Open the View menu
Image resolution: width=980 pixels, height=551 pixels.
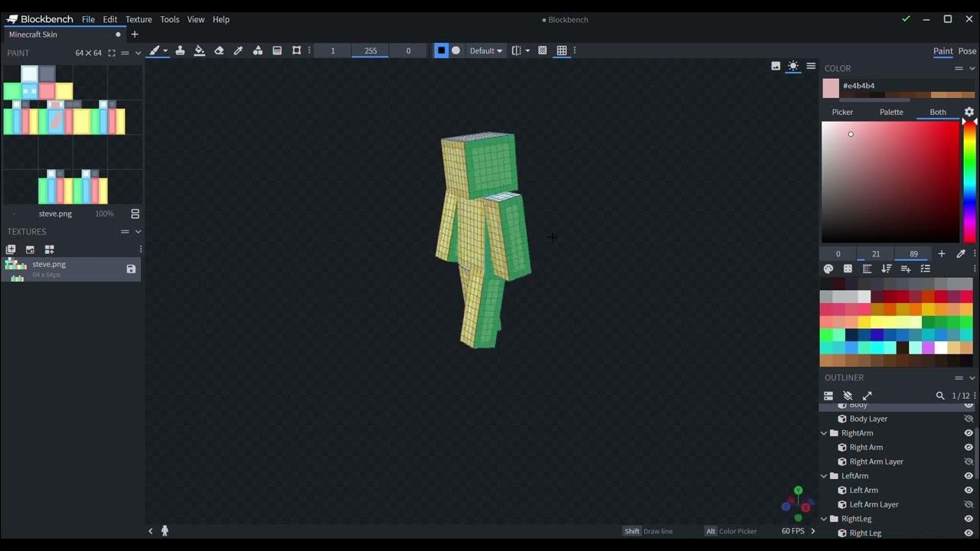[x=196, y=19]
